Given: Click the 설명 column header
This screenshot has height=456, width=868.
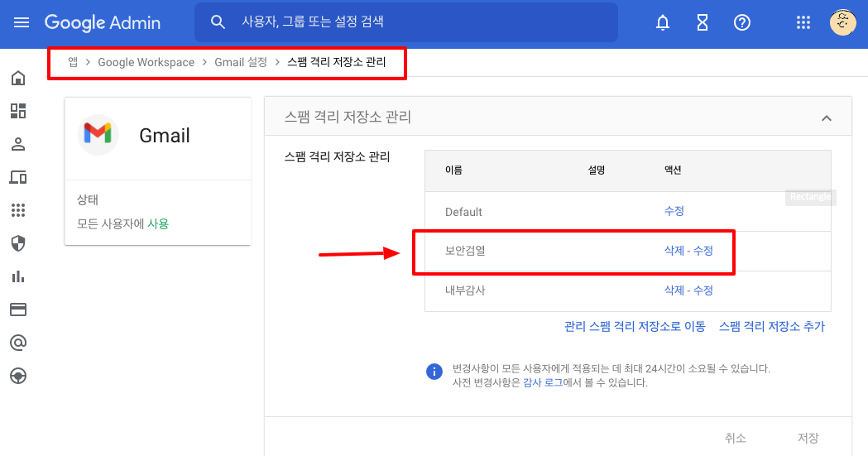Looking at the screenshot, I should pos(597,170).
